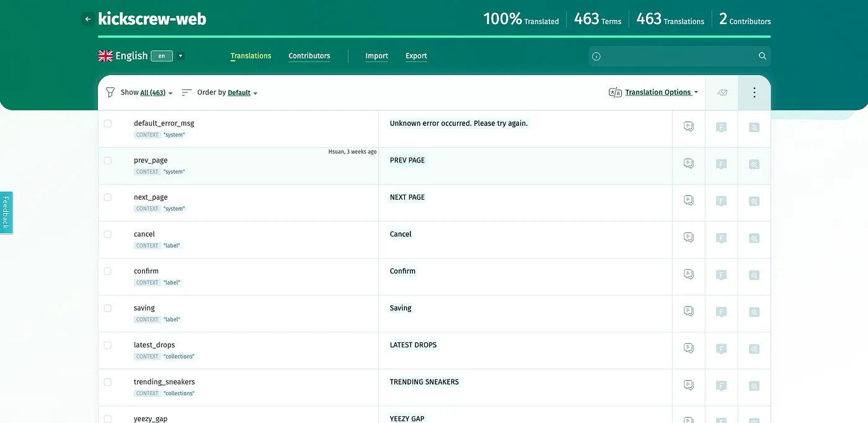The width and height of the screenshot is (868, 423).
Task: Mark Saving translation as fuzzy
Action: (721, 312)
